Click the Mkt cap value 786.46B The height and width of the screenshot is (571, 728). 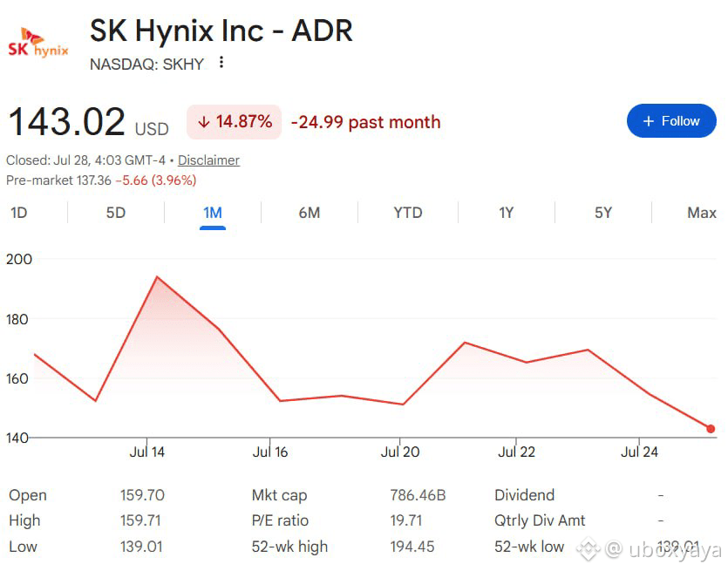418,495
